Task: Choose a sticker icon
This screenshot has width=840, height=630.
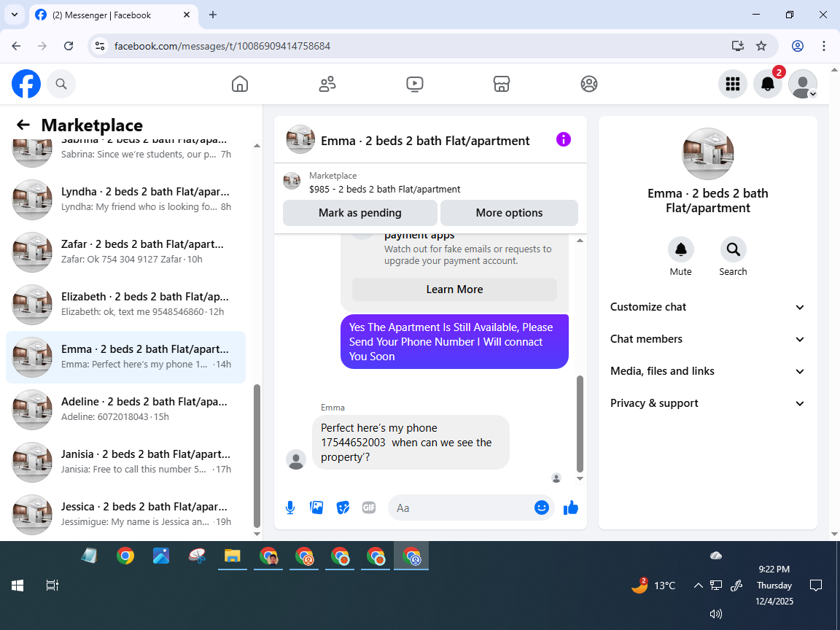Action: tap(343, 507)
